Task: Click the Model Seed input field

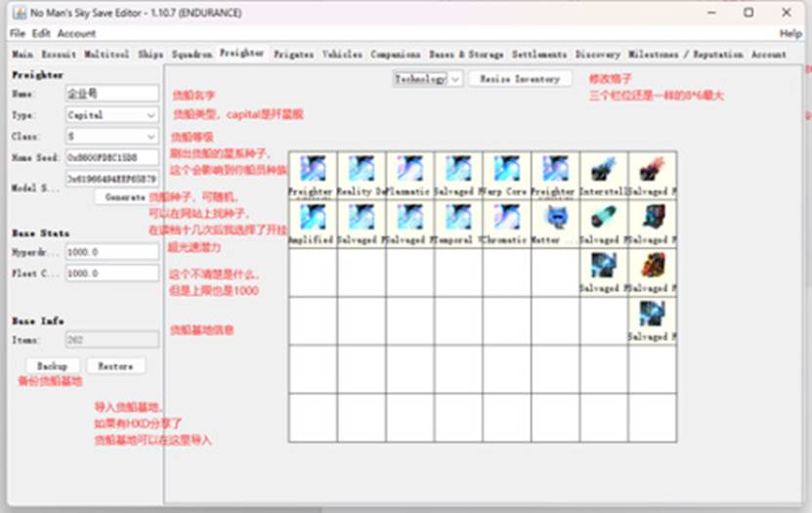Action: pos(111,179)
